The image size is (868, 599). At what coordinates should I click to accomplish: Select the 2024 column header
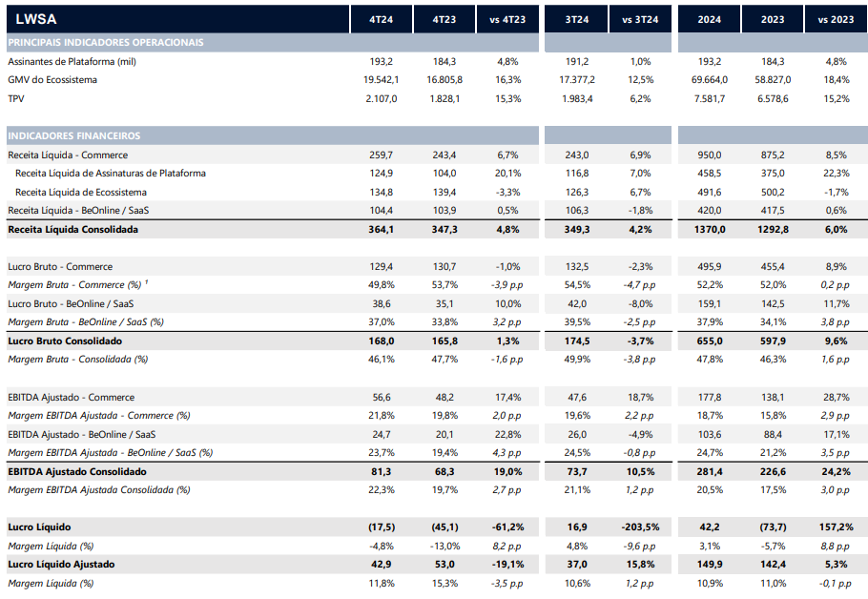tap(709, 19)
